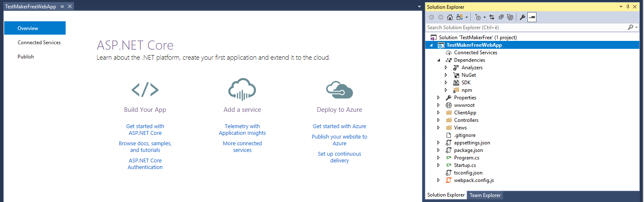The image size is (644, 202).
Task: Open the document tabs overflow dropdown
Action: click(x=419, y=7)
